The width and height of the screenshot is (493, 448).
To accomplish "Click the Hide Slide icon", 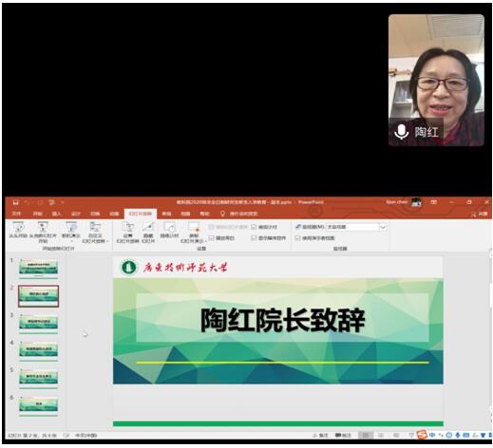I will tap(148, 233).
